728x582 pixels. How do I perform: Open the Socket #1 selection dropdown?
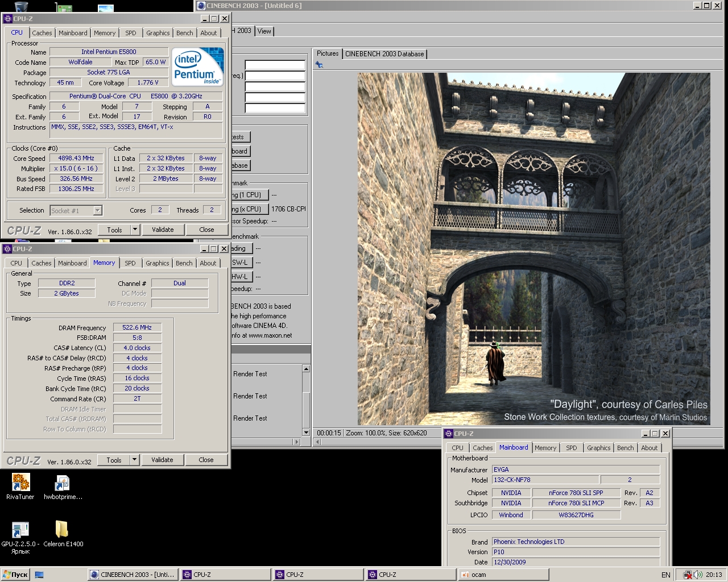[x=76, y=211]
